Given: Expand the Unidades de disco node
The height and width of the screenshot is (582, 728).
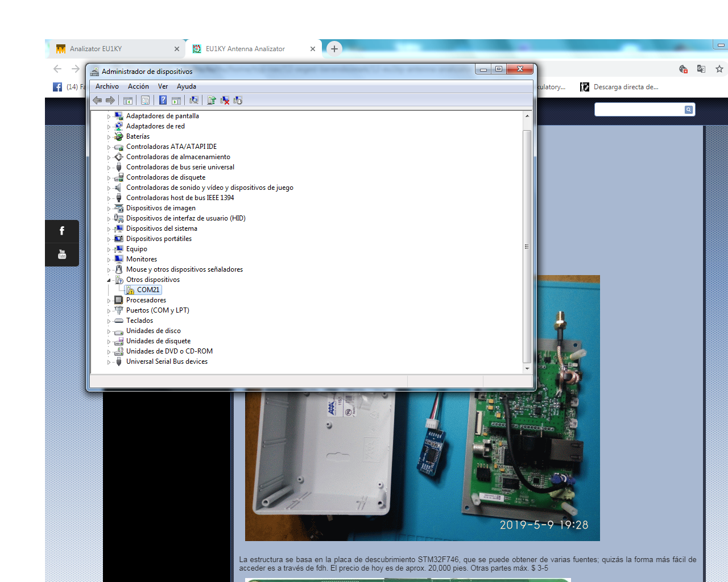Looking at the screenshot, I should point(109,331).
